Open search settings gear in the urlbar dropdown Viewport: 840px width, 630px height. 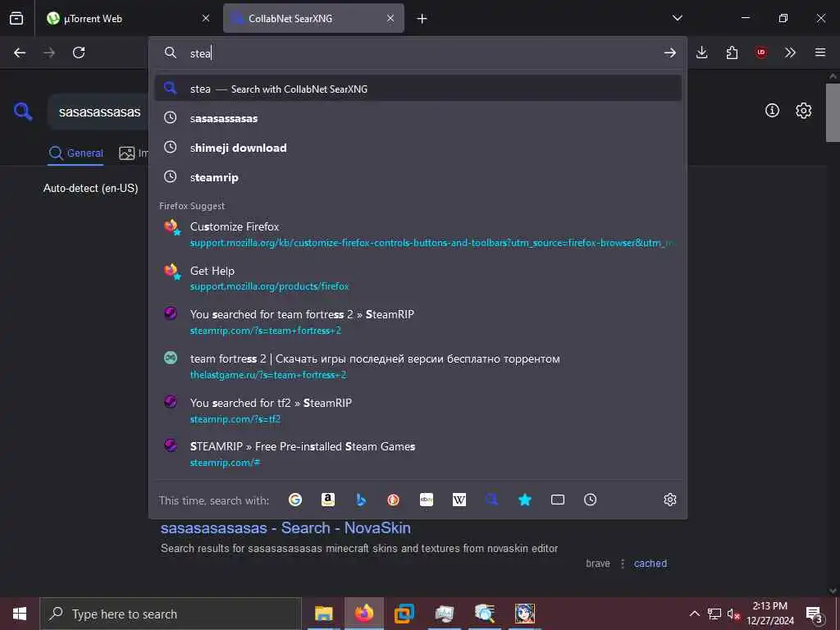click(x=669, y=500)
